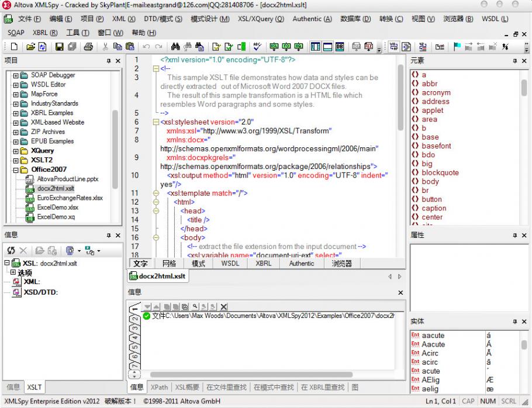Collapse the xsl:stylesheet fold marker

[x=156, y=122]
